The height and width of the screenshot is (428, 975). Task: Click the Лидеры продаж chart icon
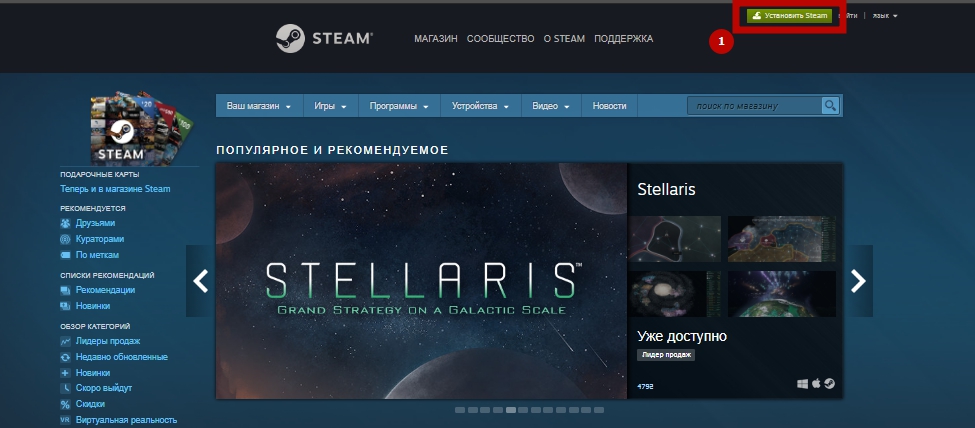[65, 342]
